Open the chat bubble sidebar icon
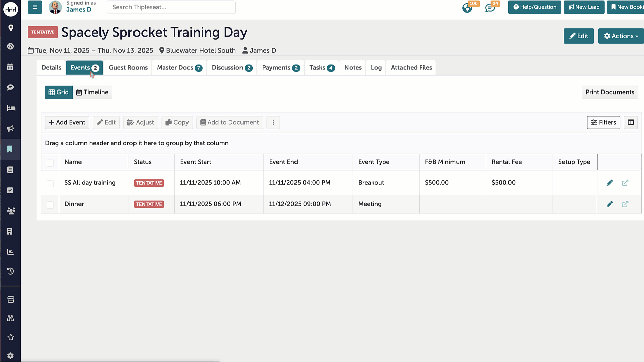This screenshot has width=644, height=362. click(x=10, y=87)
